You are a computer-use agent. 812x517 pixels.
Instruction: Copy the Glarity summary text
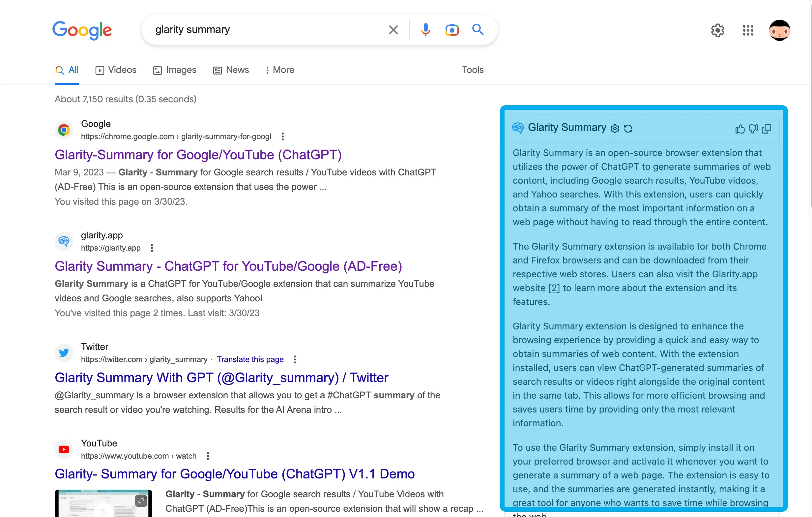[x=767, y=129]
